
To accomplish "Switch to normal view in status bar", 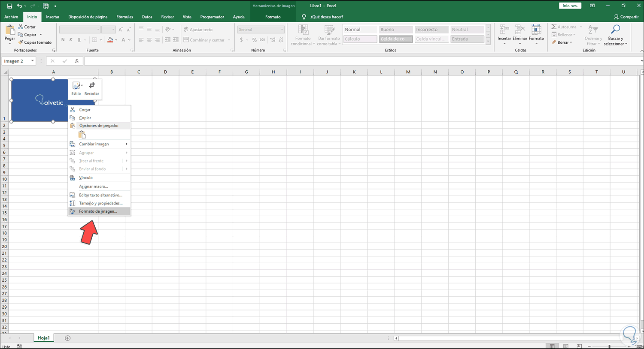I will pyautogui.click(x=553, y=346).
